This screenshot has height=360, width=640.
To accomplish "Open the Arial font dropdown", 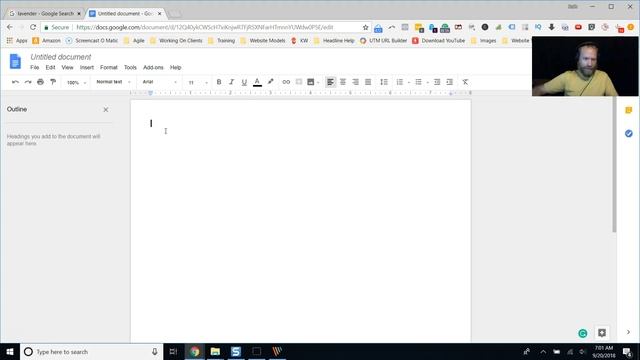I will 159,82.
